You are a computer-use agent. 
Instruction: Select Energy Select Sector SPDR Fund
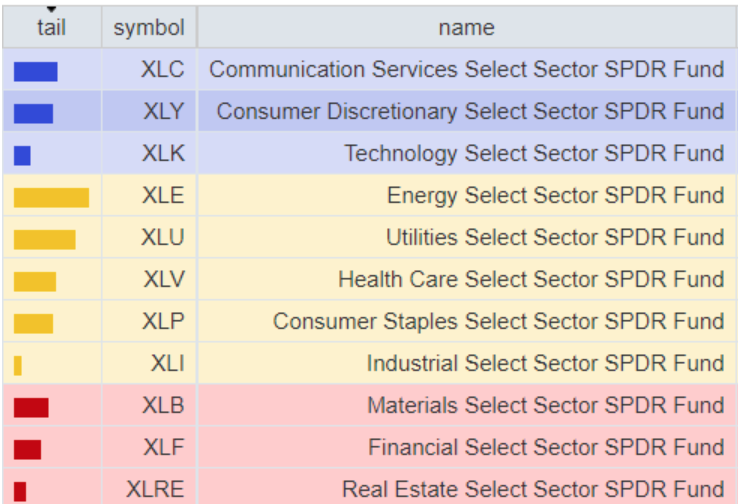click(555, 196)
